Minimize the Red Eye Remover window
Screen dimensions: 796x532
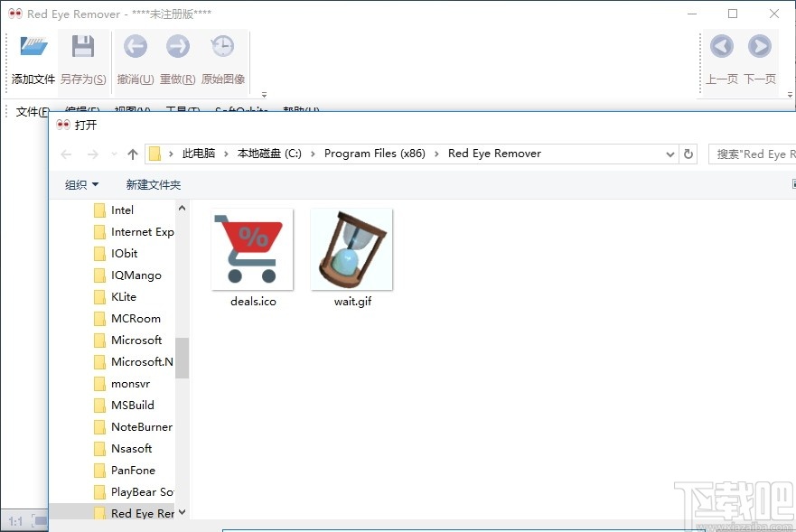coord(692,14)
